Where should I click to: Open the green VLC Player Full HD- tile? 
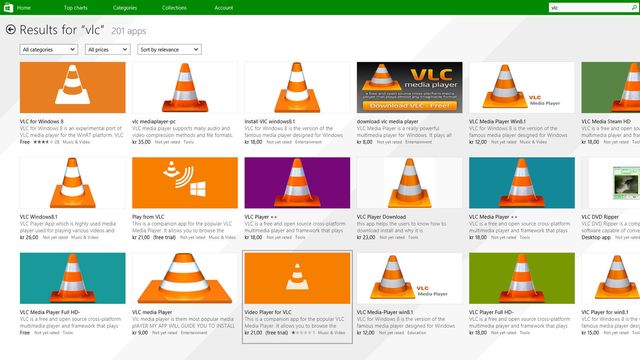[522, 295]
